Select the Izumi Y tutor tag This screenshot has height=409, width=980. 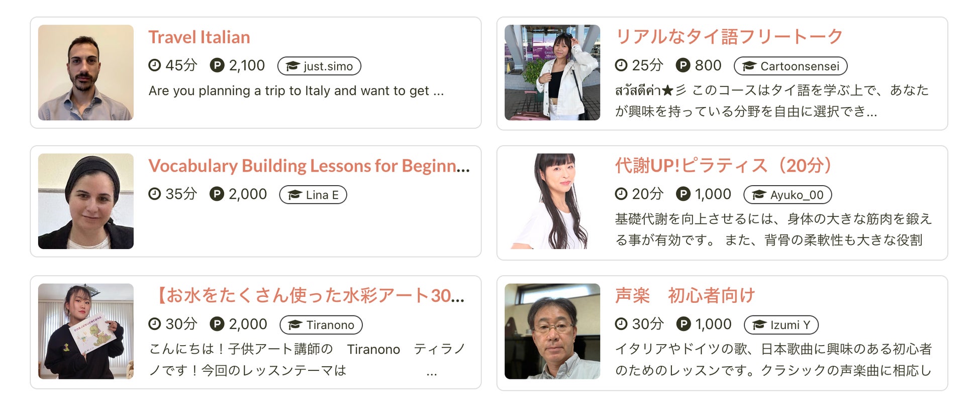(x=781, y=325)
